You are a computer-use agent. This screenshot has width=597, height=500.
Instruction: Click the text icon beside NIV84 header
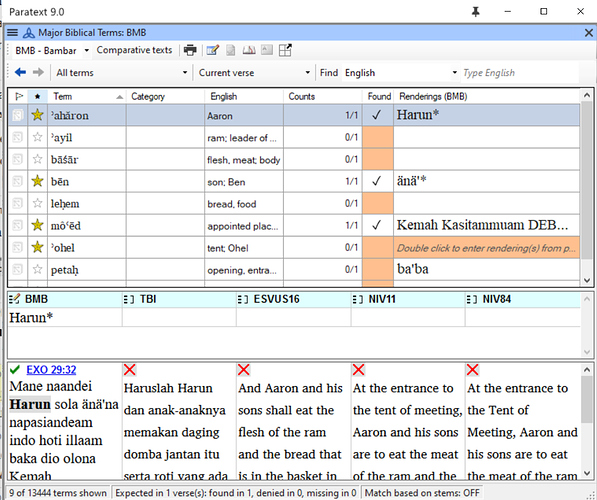tap(472, 299)
